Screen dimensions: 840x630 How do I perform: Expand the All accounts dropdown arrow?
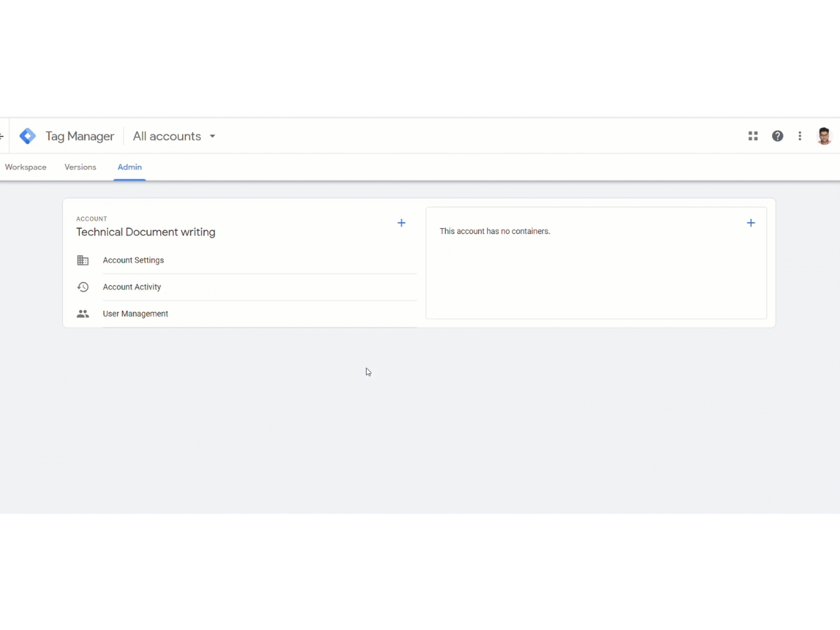coord(213,136)
